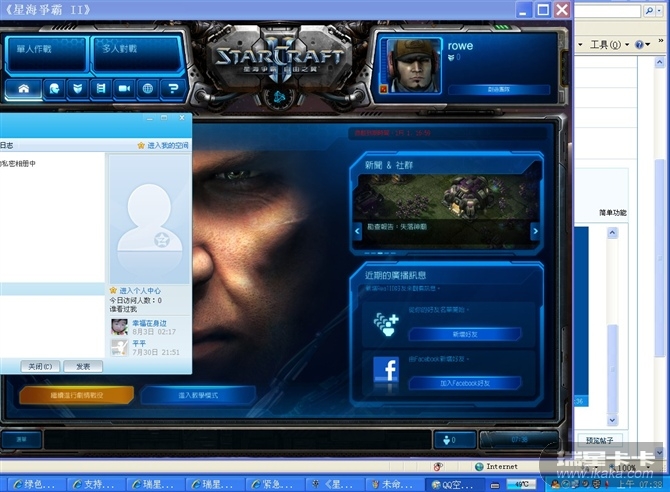Select the 多人對戰 multiplayer tab
This screenshot has height=492, width=670.
(x=137, y=53)
